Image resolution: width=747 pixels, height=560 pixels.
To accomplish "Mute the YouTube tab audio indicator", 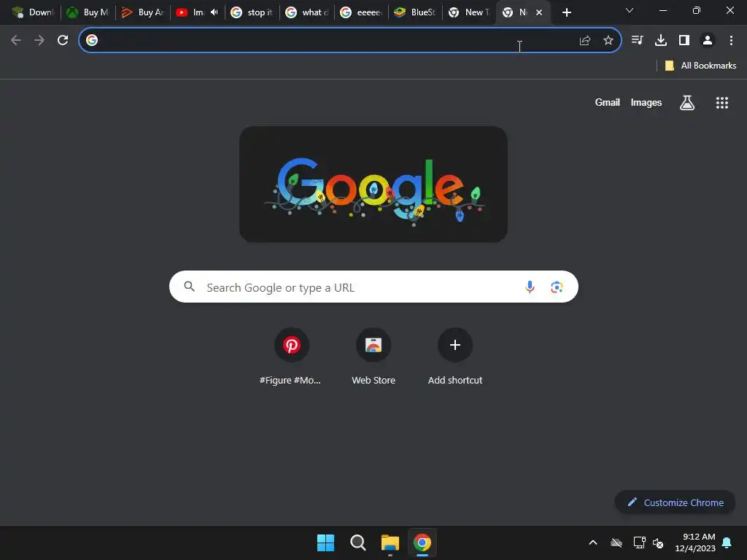I will pyautogui.click(x=214, y=12).
